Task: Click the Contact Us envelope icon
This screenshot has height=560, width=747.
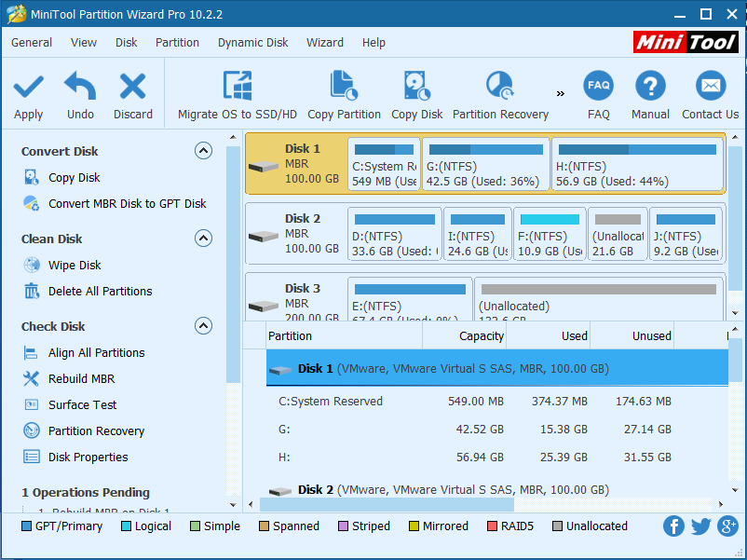Action: coord(711,86)
